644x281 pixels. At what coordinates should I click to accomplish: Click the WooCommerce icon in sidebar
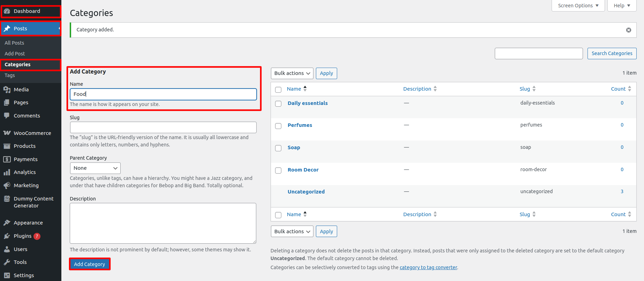click(x=7, y=133)
